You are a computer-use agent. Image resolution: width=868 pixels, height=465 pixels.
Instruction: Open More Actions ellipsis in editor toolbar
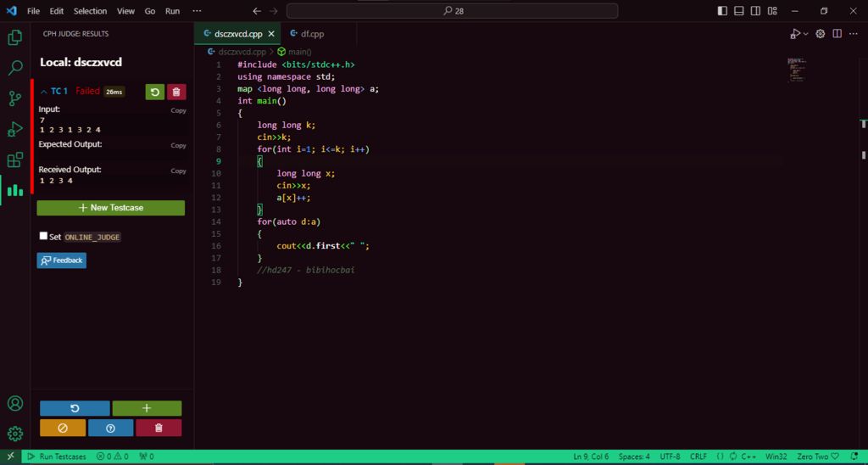(x=854, y=34)
